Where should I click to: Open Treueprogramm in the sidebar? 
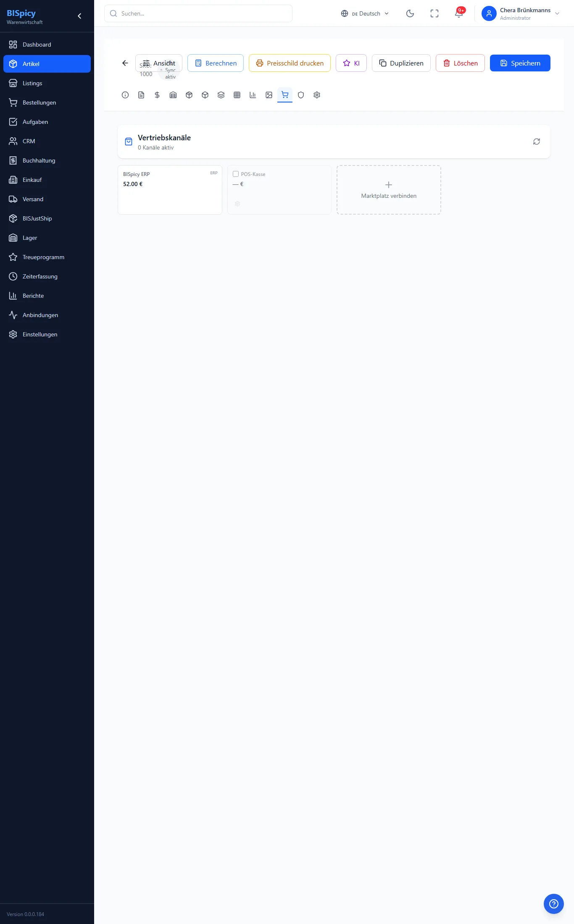pos(47,257)
